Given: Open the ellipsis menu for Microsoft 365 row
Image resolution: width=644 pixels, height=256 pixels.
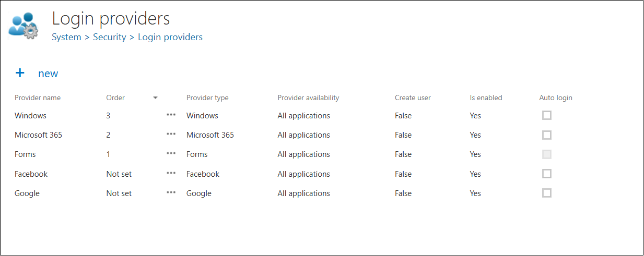Looking at the screenshot, I should (171, 135).
